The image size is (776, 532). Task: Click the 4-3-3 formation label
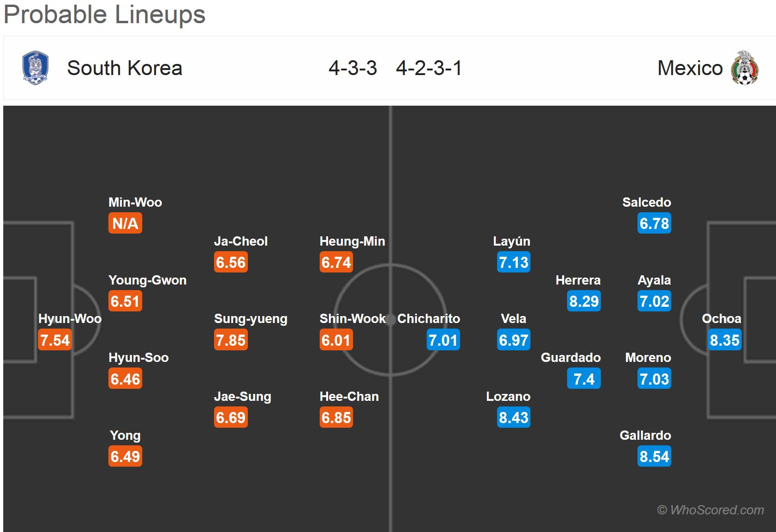(353, 68)
